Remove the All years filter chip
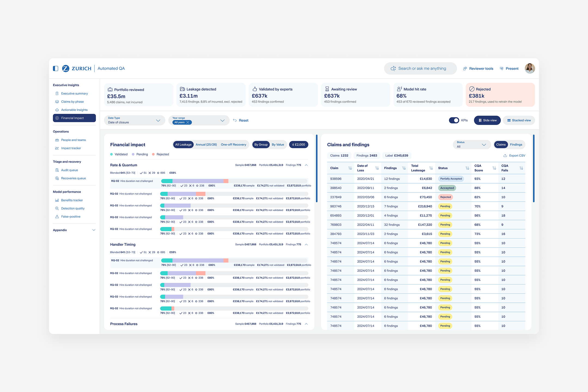Screen dimensions: 588x392 pos(188,122)
